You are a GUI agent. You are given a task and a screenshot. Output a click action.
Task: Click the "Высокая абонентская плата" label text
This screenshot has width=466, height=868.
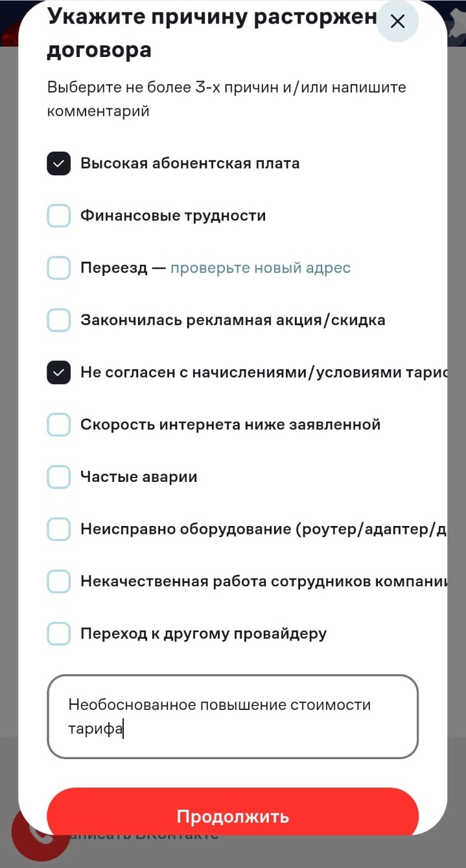click(x=189, y=163)
